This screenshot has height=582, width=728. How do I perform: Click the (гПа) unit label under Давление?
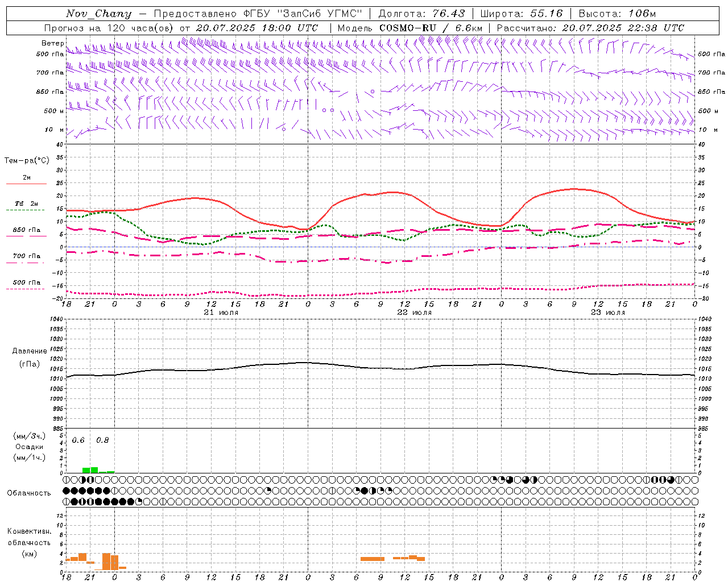click(x=30, y=364)
